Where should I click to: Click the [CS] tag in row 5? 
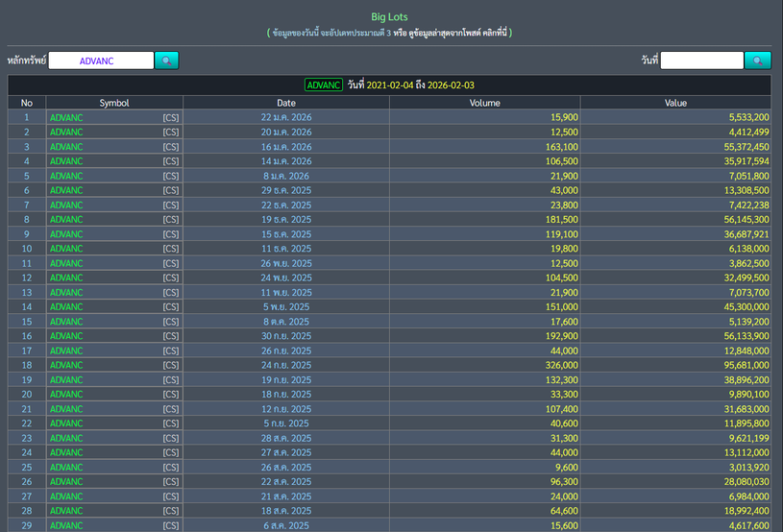click(x=170, y=176)
